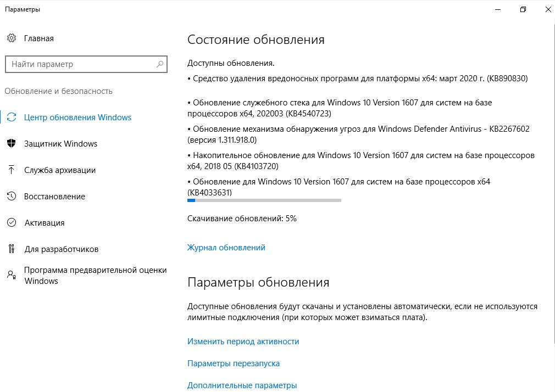The height and width of the screenshot is (392, 555).
Task: Click the backup service upload arrow icon
Action: 12,170
